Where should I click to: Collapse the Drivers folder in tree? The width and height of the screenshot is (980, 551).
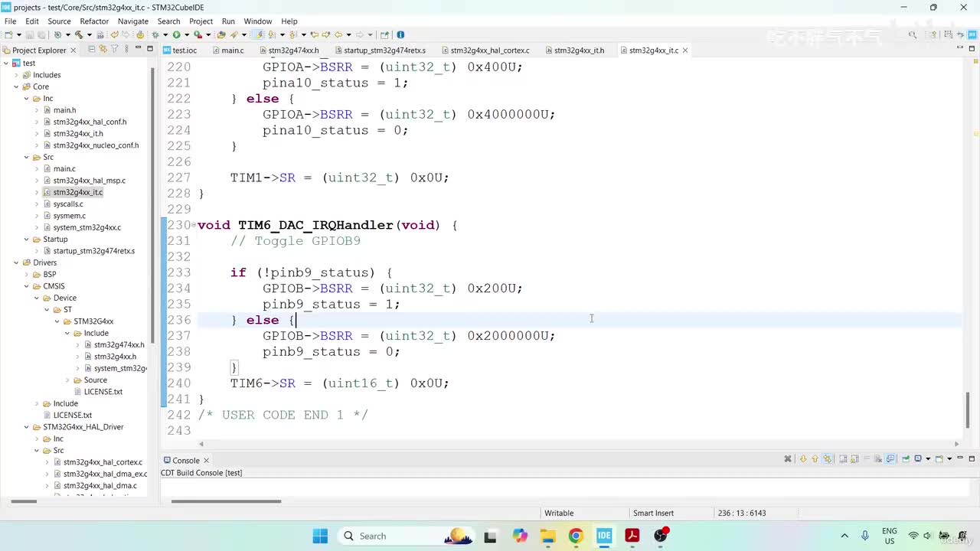(x=16, y=262)
